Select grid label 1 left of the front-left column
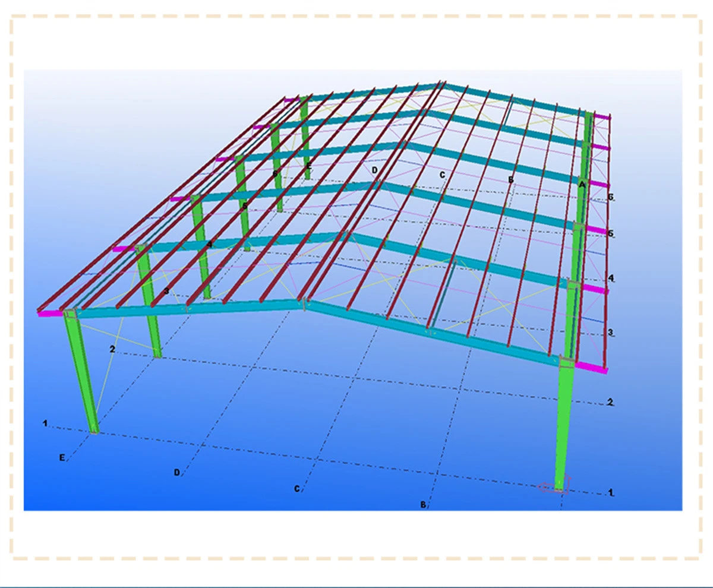The height and width of the screenshot is (588, 713). (45, 423)
